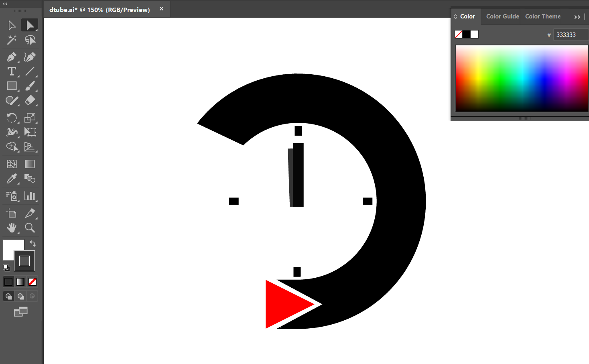The image size is (589, 364).
Task: Choose the Symbol Sprayer tool
Action: (x=12, y=196)
